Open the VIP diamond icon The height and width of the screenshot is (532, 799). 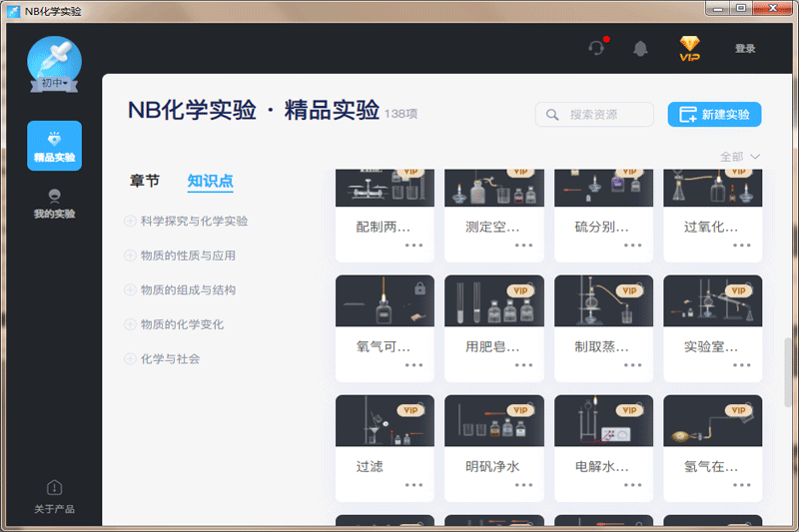pos(689,49)
